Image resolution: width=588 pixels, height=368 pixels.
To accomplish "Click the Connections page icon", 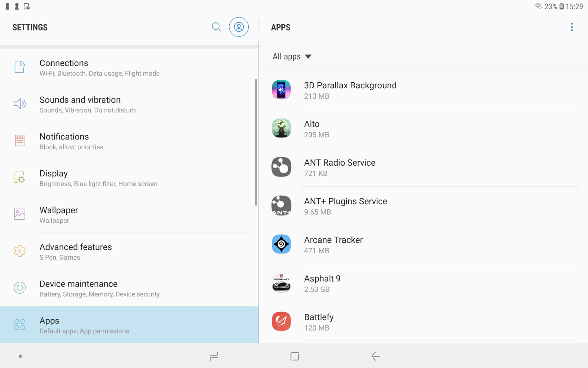I will coord(19,67).
